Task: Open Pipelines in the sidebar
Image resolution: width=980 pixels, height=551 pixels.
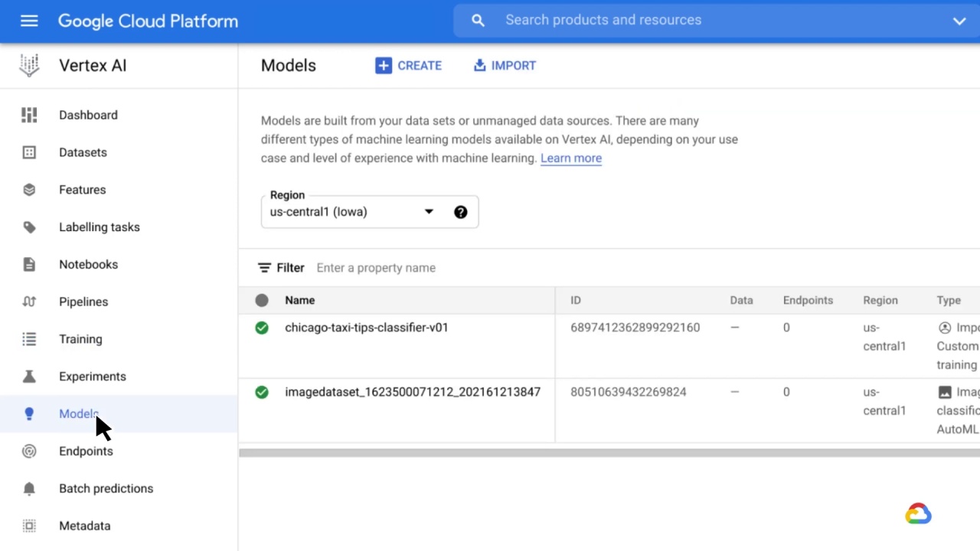Action: 83,302
